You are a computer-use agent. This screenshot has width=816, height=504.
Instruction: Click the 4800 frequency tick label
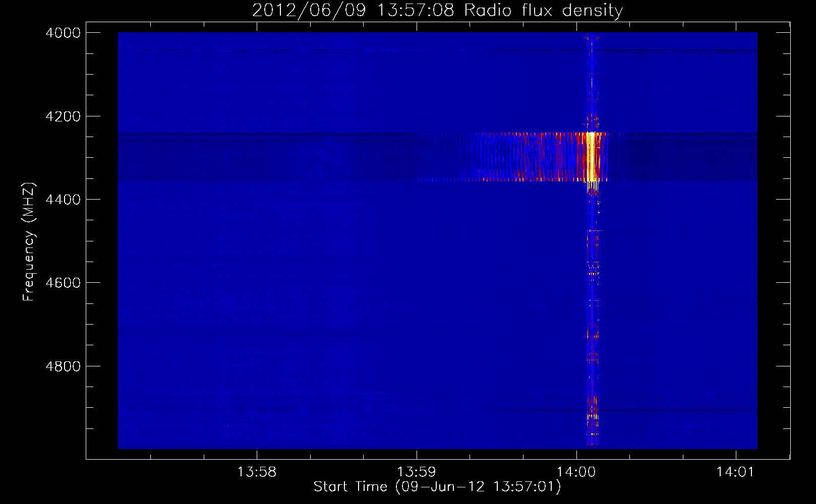pyautogui.click(x=63, y=366)
